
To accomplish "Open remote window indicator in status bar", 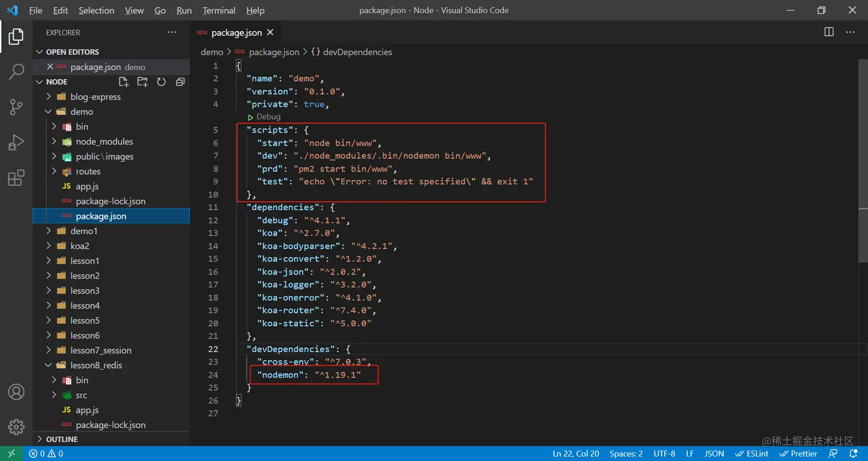I will 11,454.
